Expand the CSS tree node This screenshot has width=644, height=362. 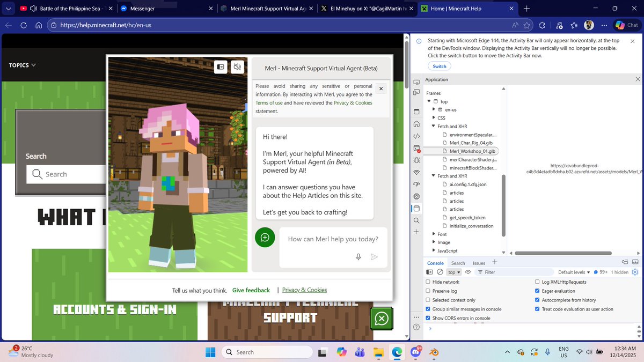(x=434, y=118)
